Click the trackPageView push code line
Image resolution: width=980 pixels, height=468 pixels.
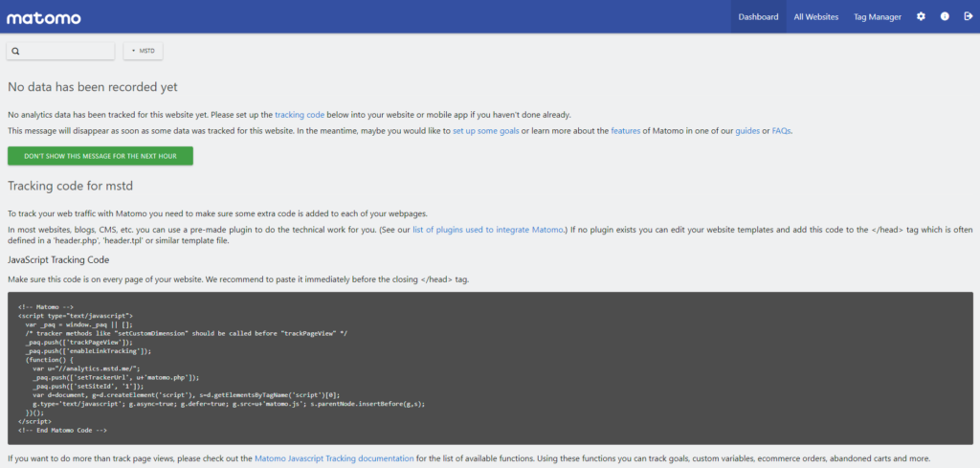pyautogui.click(x=78, y=343)
